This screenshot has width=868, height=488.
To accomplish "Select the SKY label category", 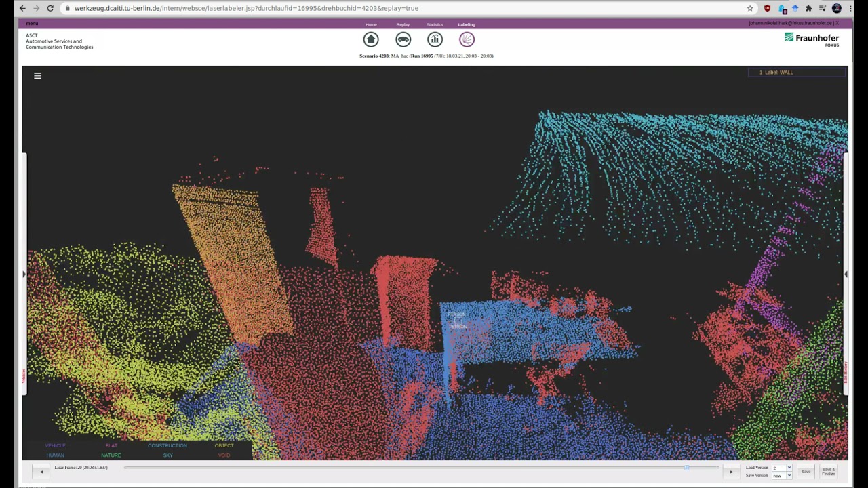I will coord(167,455).
